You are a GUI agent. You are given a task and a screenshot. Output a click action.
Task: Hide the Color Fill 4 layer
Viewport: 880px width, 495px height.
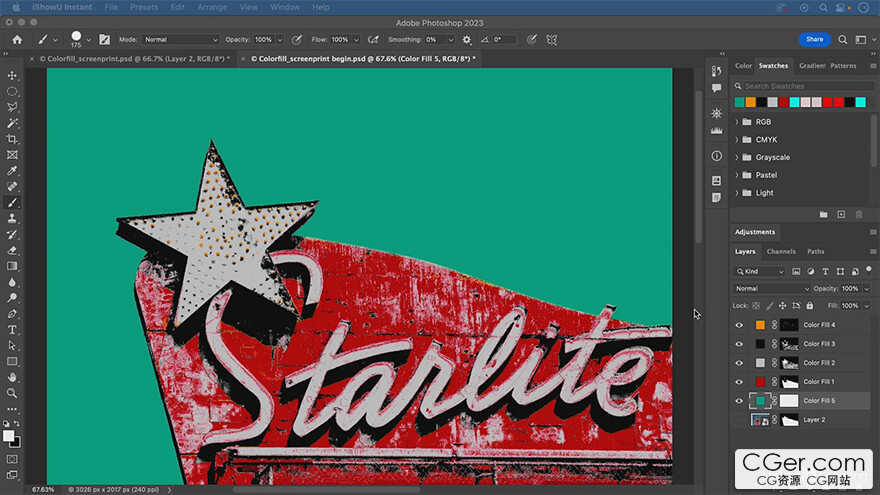coord(739,325)
